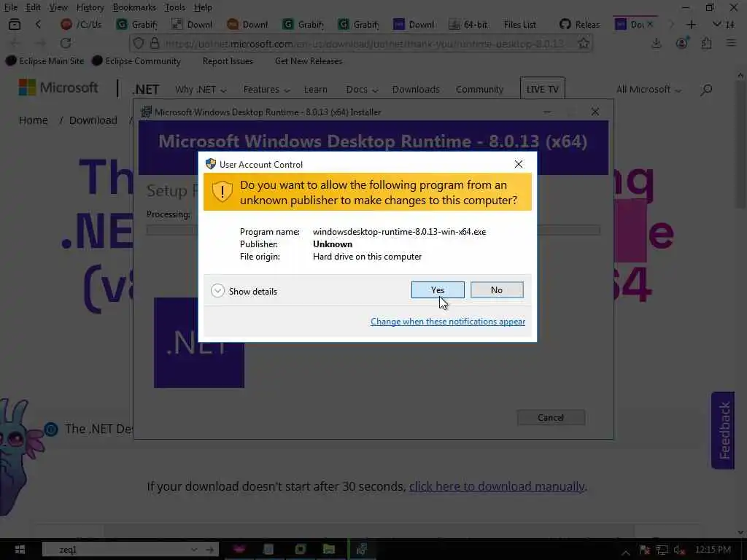Image resolution: width=747 pixels, height=560 pixels.
Task: Open the File Explorer folder taskbar icon
Action: click(329, 550)
